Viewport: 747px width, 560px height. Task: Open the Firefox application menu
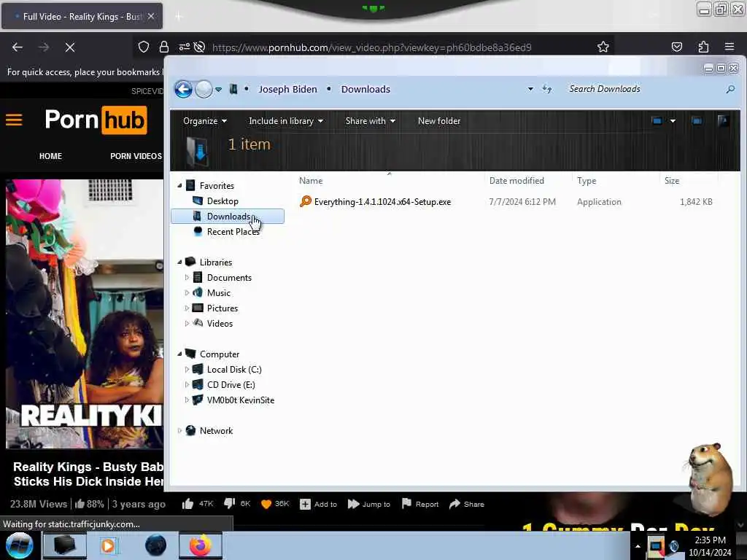tap(729, 47)
